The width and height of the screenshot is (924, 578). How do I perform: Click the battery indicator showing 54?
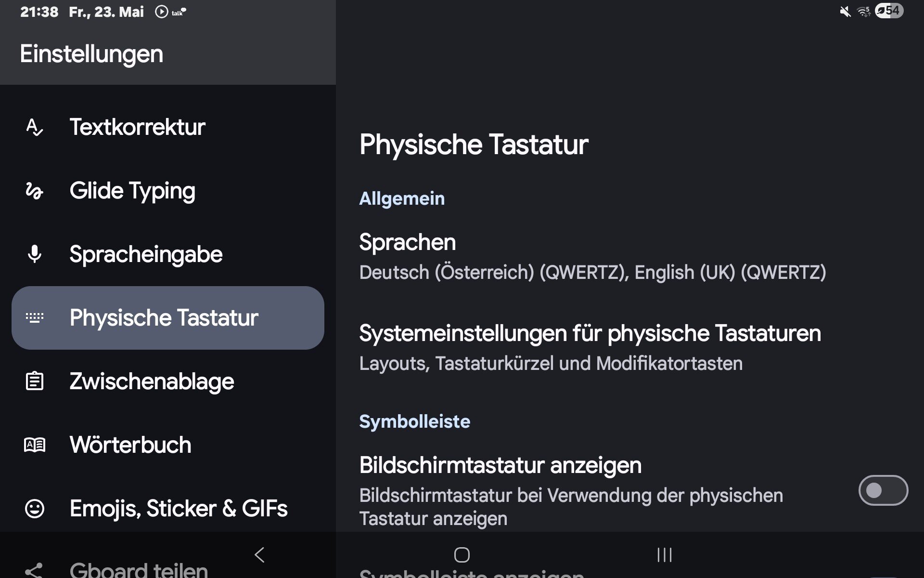click(889, 11)
